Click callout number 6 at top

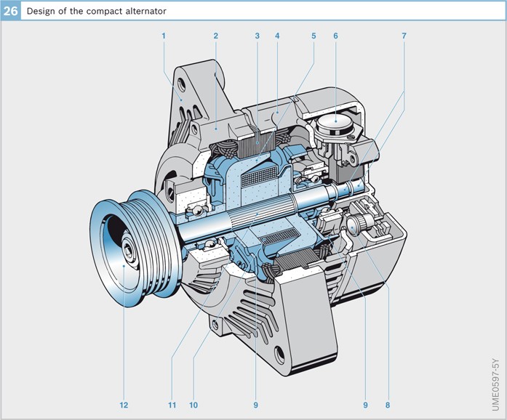(x=335, y=36)
